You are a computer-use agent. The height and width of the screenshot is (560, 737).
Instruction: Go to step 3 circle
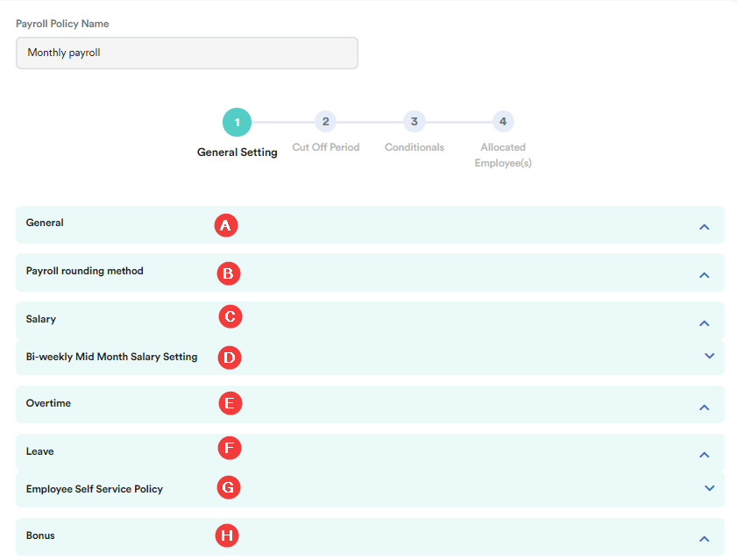pyautogui.click(x=415, y=122)
